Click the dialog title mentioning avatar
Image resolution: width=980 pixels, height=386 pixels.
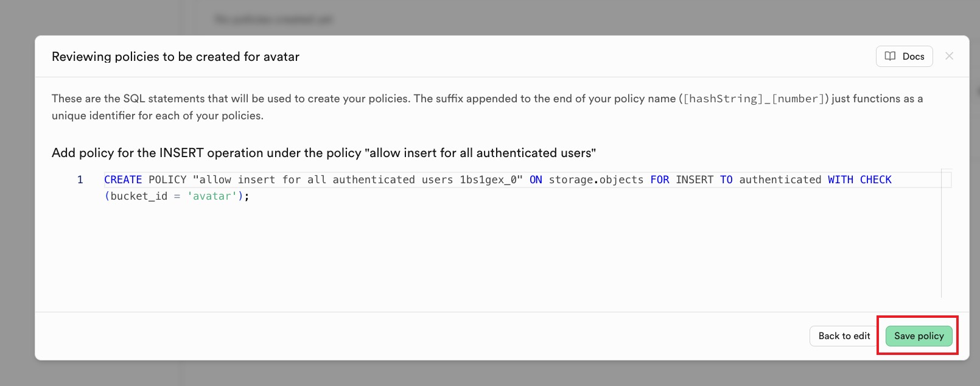(175, 57)
